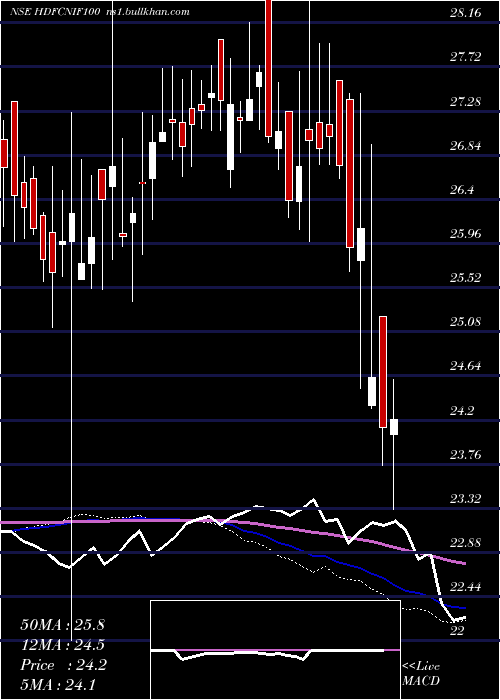Image resolution: width=500 pixels, height=700 pixels.
Task: Click the 24.64 price axis label
Action: pos(465,367)
